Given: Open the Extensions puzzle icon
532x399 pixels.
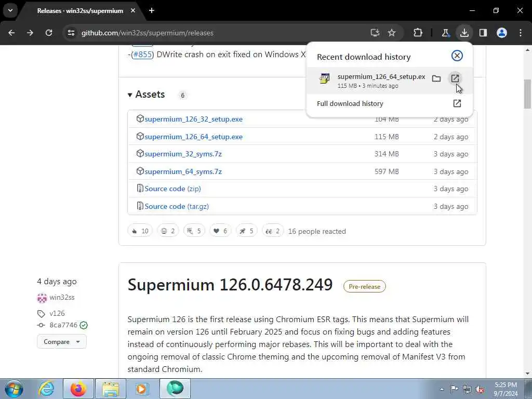Looking at the screenshot, I should coord(418,33).
